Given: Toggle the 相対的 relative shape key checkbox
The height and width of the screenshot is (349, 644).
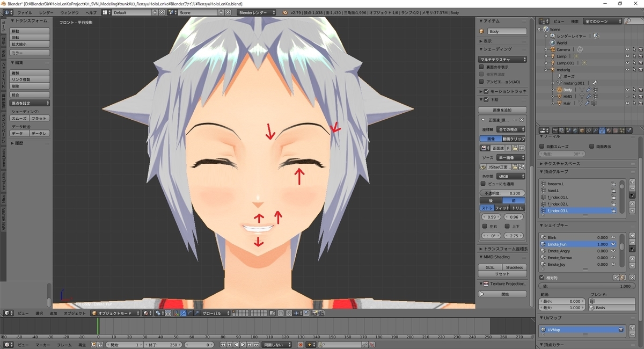Looking at the screenshot, I should tap(542, 278).
